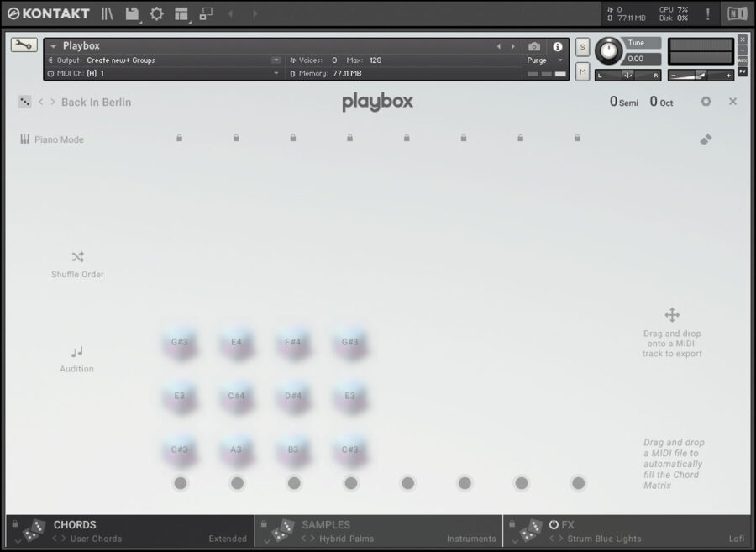
Task: Solo the Playbox instrument with the S button
Action: 581,47
